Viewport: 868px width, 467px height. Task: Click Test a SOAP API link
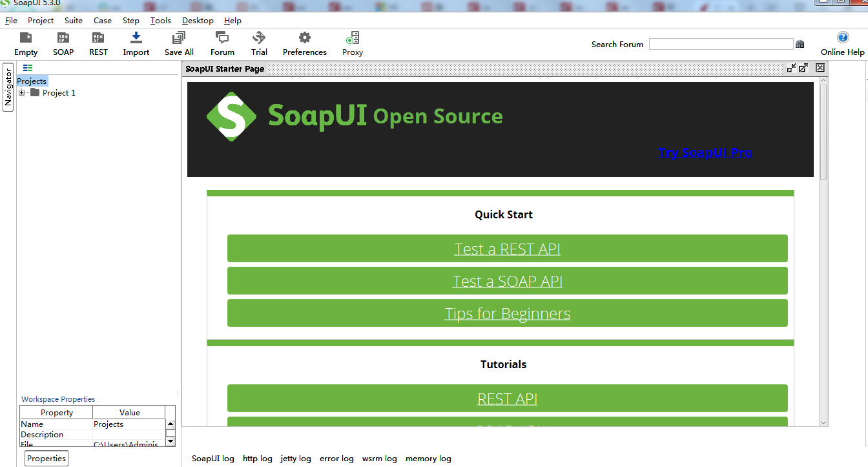pyautogui.click(x=507, y=281)
